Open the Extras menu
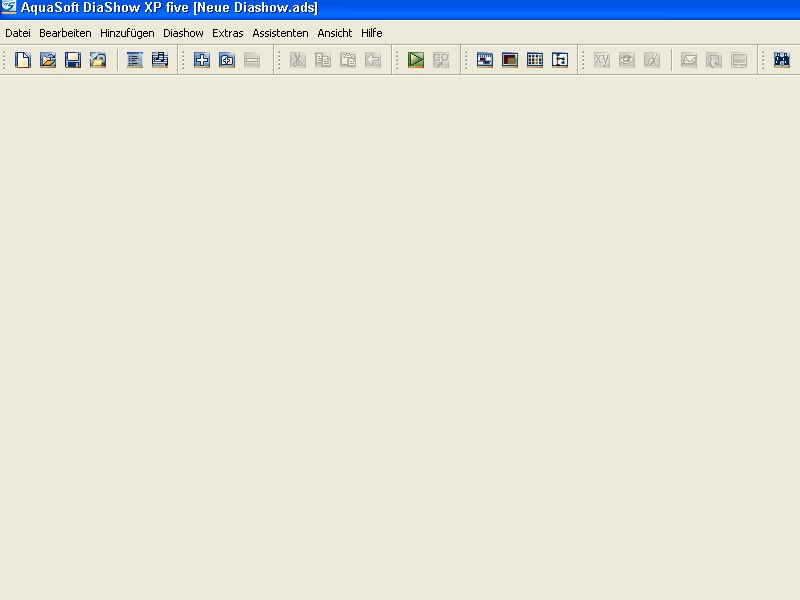This screenshot has height=600, width=800. 228,33
